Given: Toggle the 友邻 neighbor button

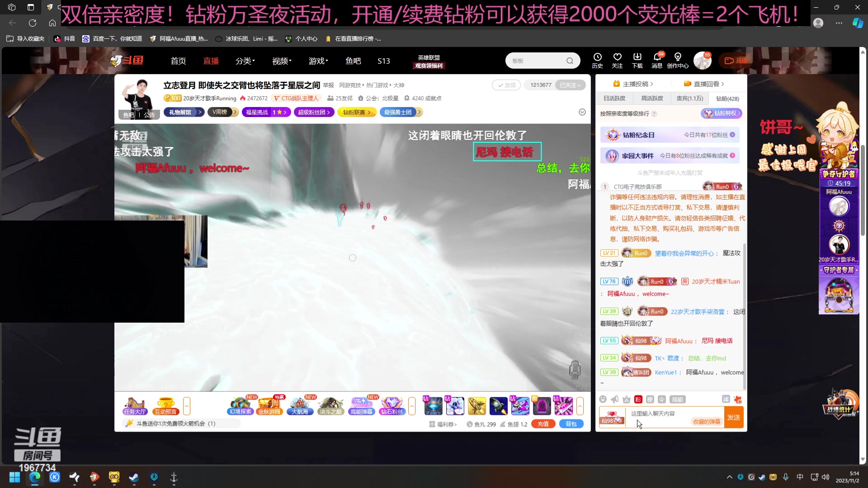Looking at the screenshot, I should coord(506,85).
